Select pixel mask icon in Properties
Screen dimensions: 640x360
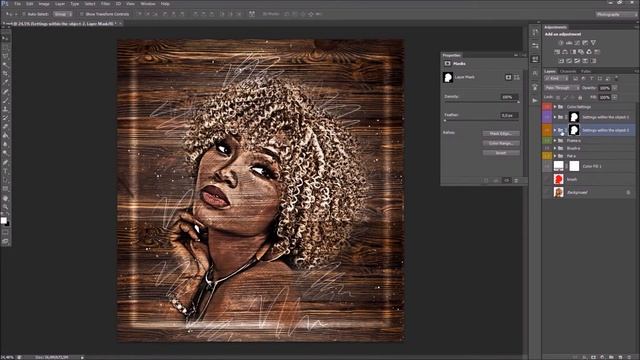tap(508, 77)
